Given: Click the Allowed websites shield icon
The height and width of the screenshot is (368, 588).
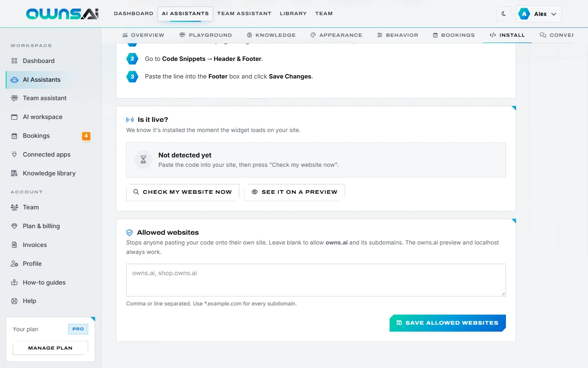Looking at the screenshot, I should tap(129, 233).
